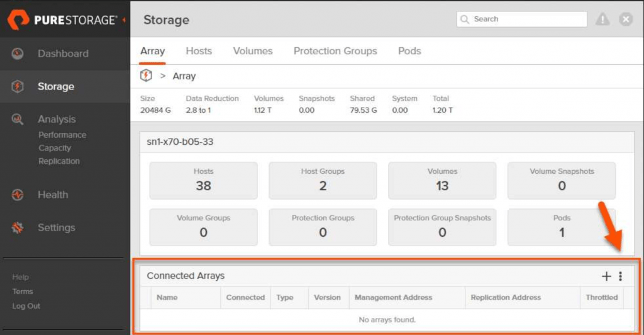Image resolution: width=644 pixels, height=335 pixels.
Task: Click the Analysis magnifier icon
Action: coord(17,119)
